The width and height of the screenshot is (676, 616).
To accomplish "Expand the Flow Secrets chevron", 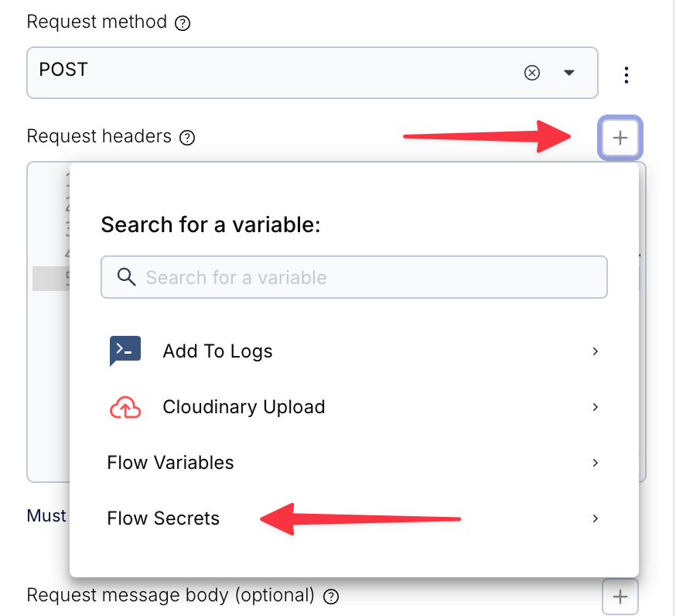I will click(595, 518).
